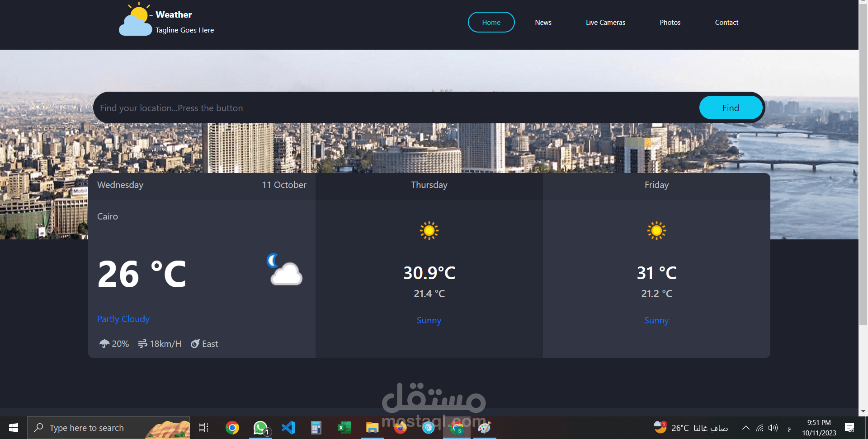
Task: Expand the hidden system tray icons chevron
Action: [x=745, y=428]
